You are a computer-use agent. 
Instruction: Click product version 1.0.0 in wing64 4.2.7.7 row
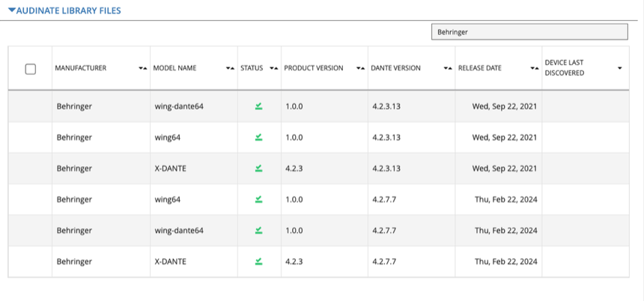pos(294,200)
